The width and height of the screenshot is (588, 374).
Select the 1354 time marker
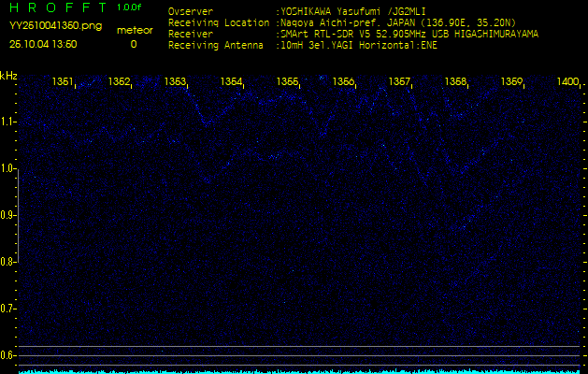point(232,82)
